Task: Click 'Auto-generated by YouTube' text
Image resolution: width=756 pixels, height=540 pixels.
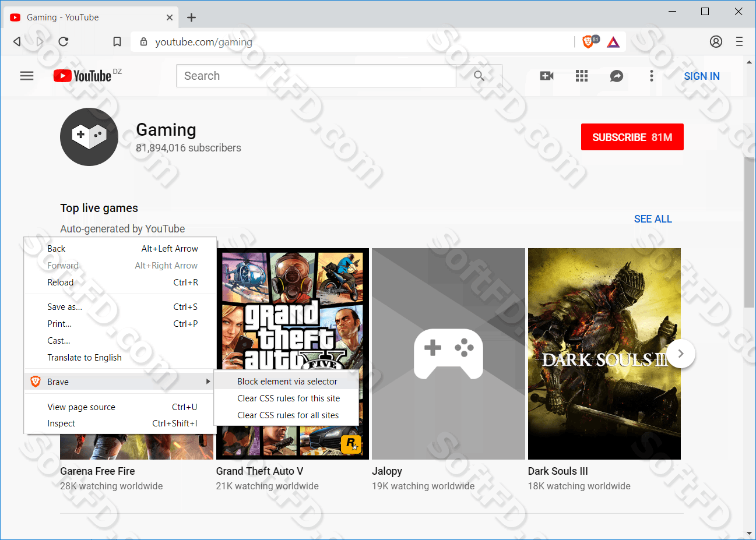Action: pos(122,229)
